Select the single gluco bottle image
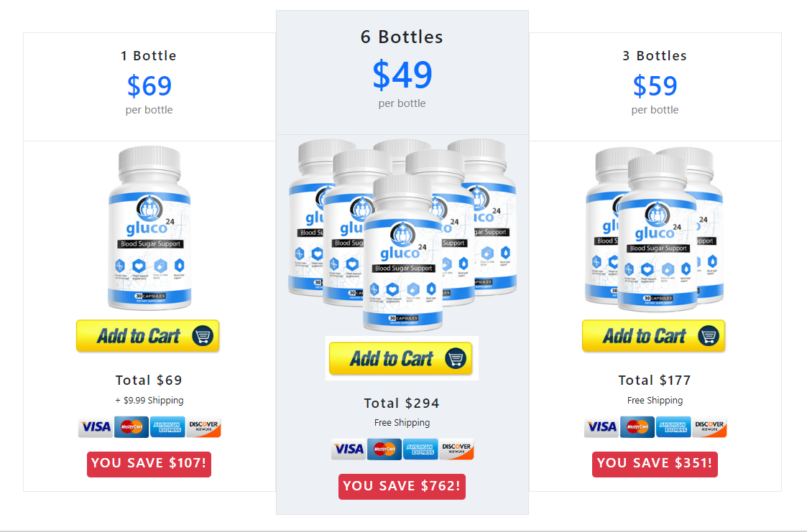Viewport: 807px width, 532px height. coord(149,228)
